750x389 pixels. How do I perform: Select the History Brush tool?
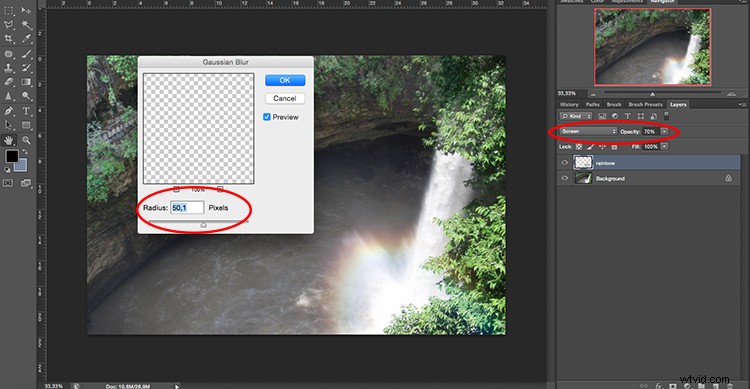coord(26,68)
